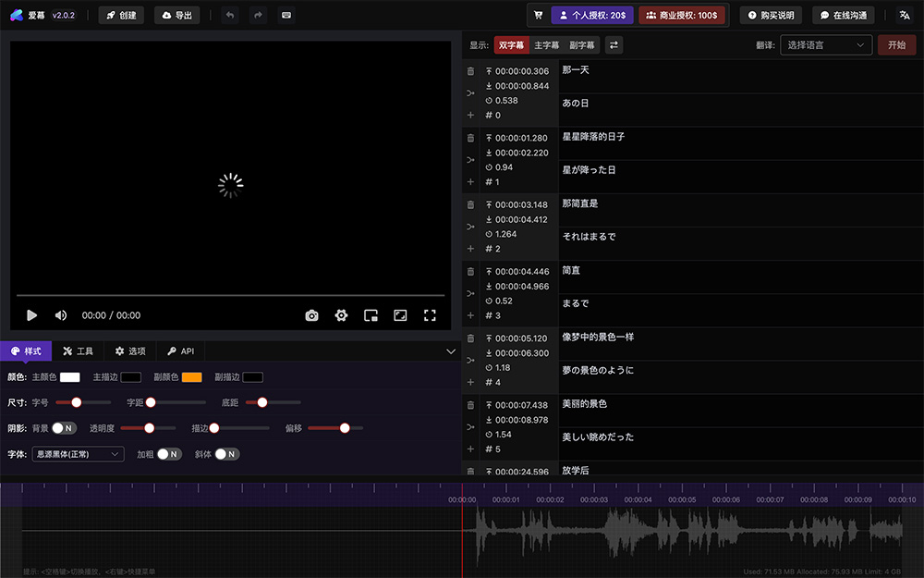The width and height of the screenshot is (924, 578).
Task: Collapse style panel with chevron arrow
Action: (x=451, y=350)
